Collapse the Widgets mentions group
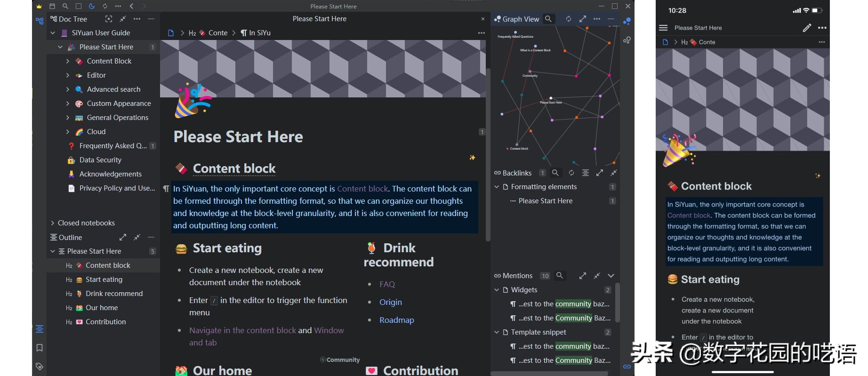This screenshot has width=868, height=376. pos(497,290)
